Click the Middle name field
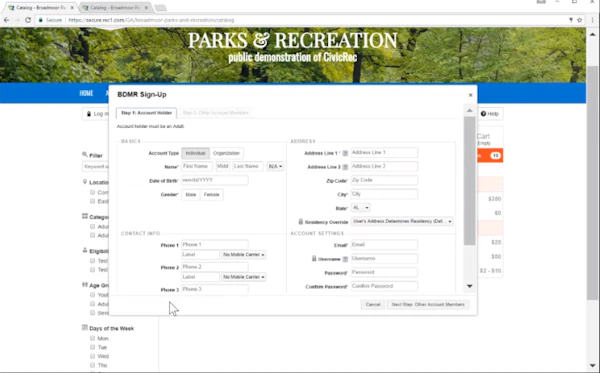 click(x=223, y=166)
